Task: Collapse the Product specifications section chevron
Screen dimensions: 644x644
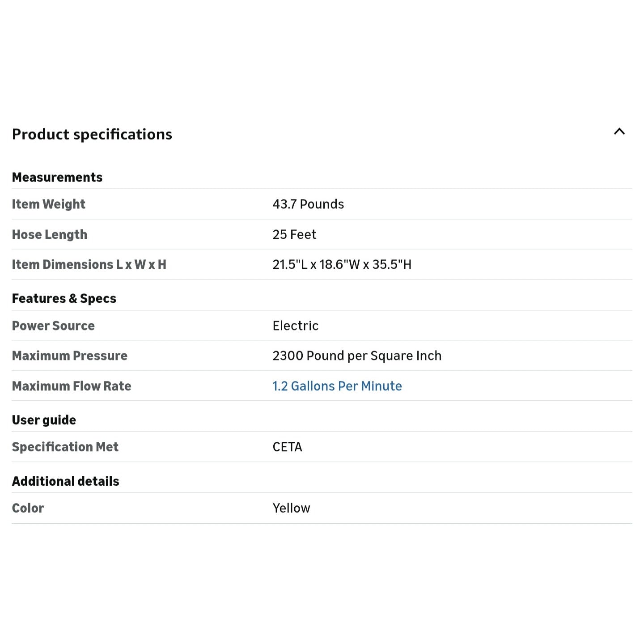Action: [x=619, y=131]
